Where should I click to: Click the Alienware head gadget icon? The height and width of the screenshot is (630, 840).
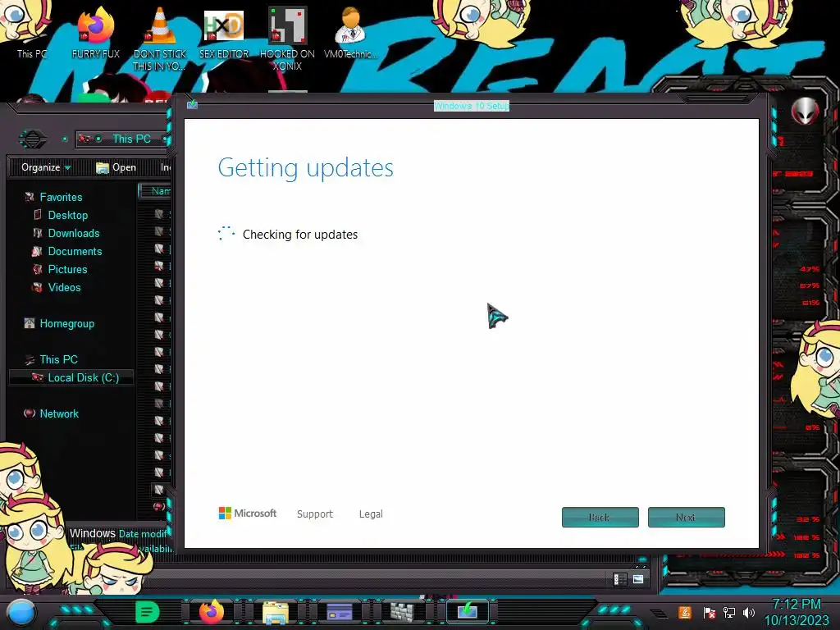coord(806,112)
